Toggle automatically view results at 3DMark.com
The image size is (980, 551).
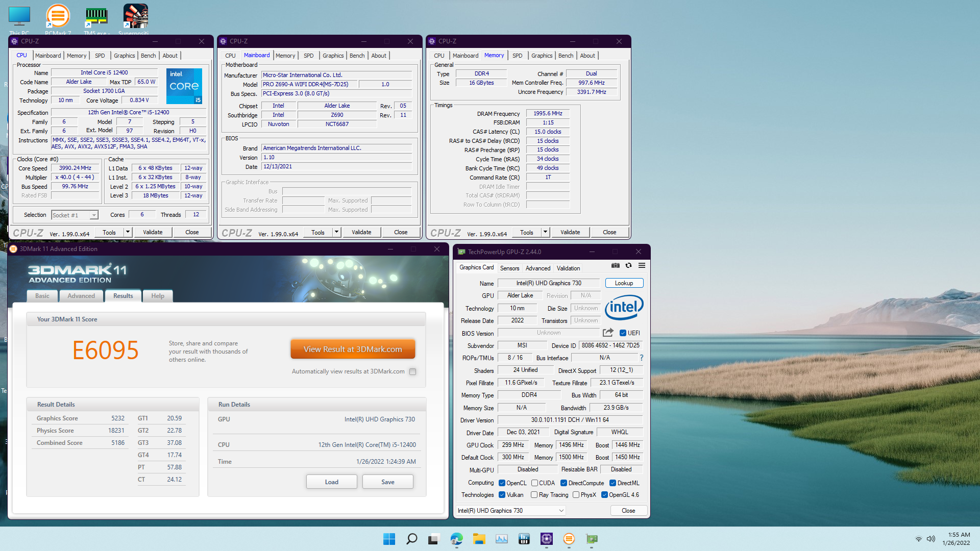[x=412, y=371]
